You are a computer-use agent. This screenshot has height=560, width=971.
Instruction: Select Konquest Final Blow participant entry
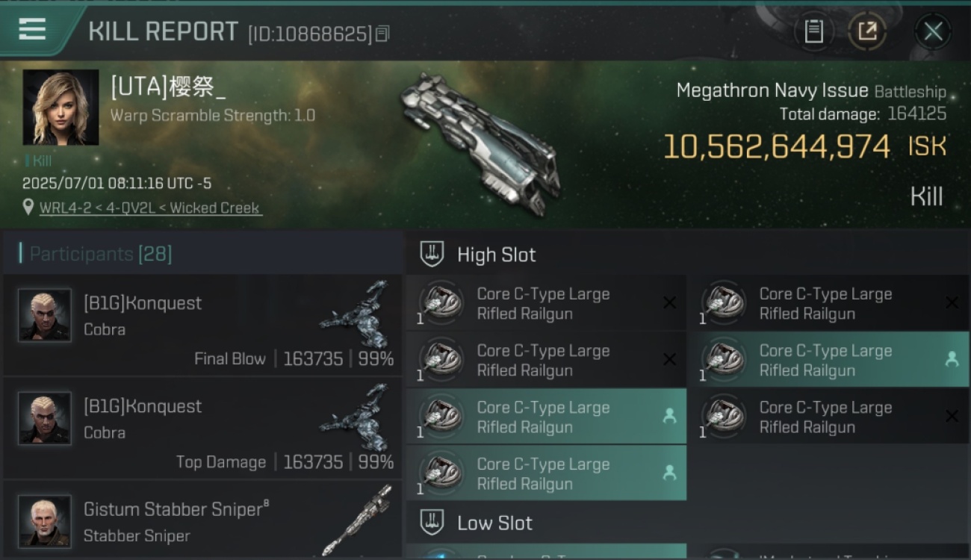202,325
